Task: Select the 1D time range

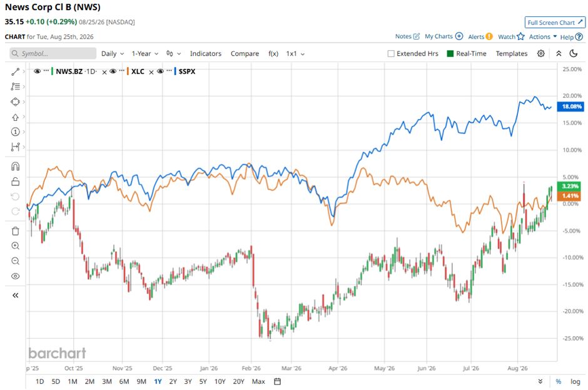Action: pyautogui.click(x=40, y=381)
